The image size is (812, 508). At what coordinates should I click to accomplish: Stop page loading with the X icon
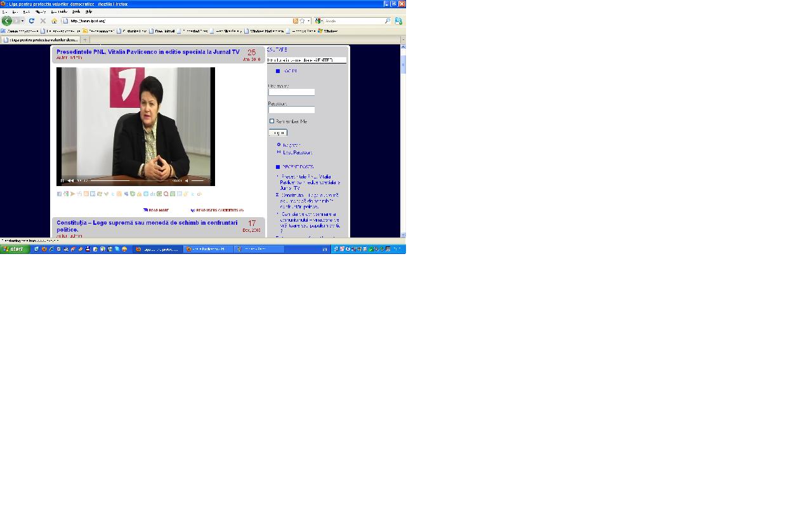[x=43, y=21]
